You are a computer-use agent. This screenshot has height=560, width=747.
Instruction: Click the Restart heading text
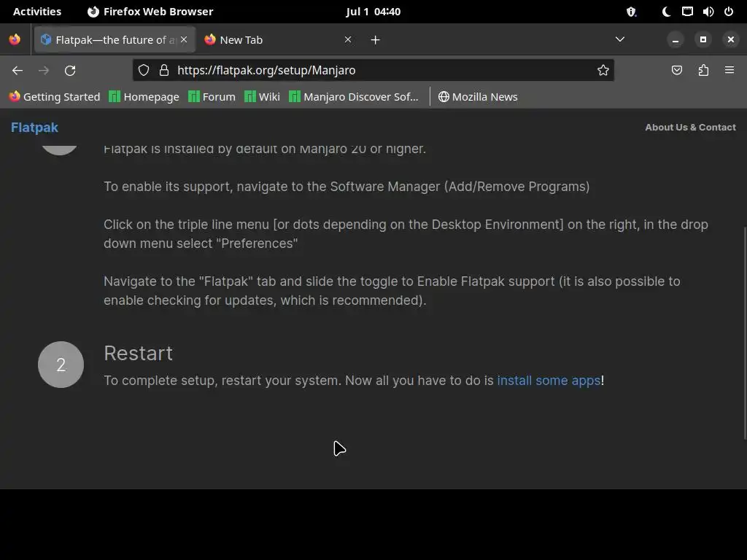pyautogui.click(x=138, y=354)
